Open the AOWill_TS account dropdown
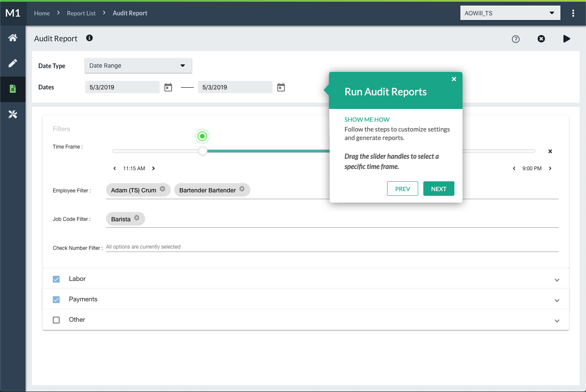Image resolution: width=586 pixels, height=392 pixels. (510, 13)
